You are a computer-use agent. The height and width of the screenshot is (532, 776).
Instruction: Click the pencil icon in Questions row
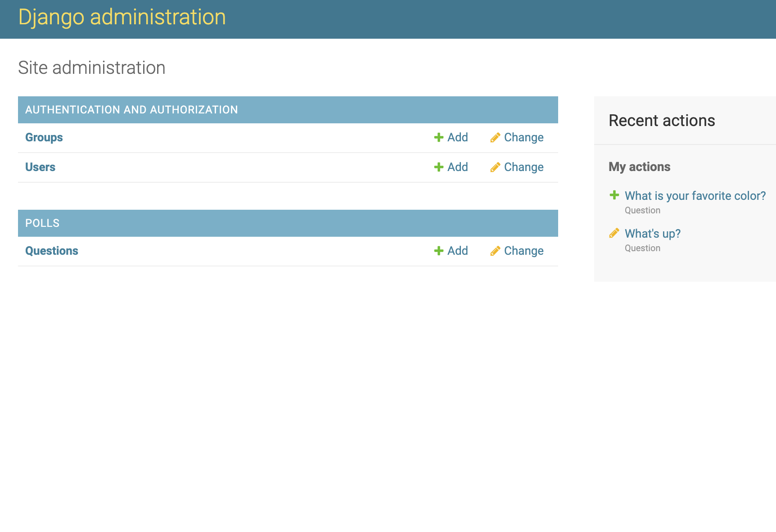pyautogui.click(x=495, y=251)
